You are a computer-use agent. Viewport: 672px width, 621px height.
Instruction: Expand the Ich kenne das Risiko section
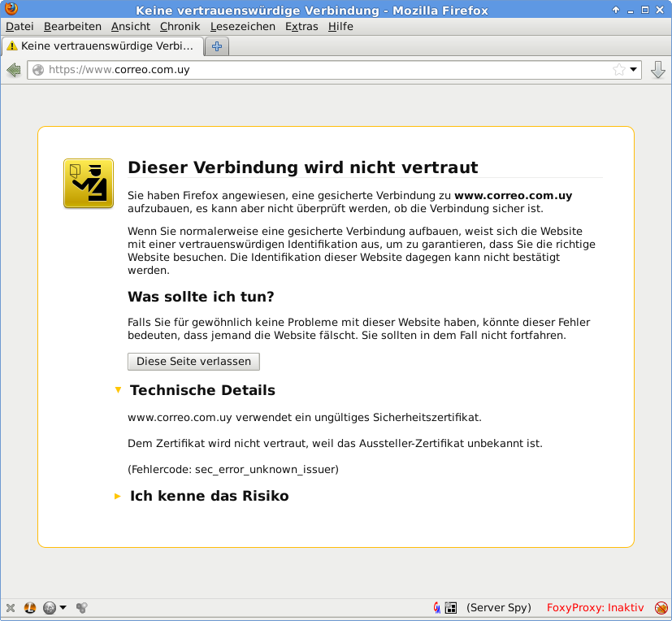click(119, 496)
